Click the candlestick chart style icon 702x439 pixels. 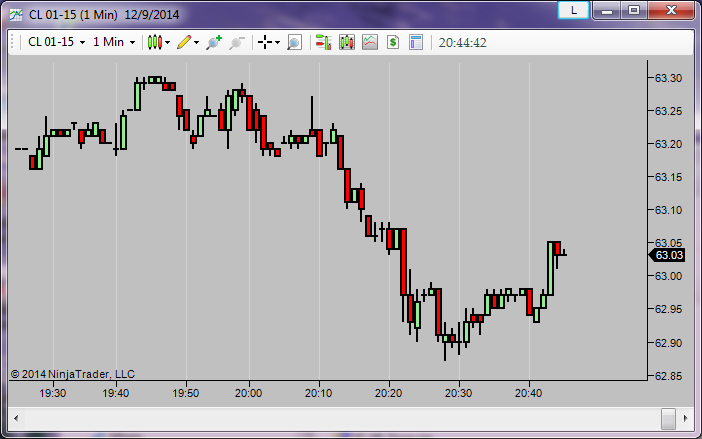click(154, 43)
